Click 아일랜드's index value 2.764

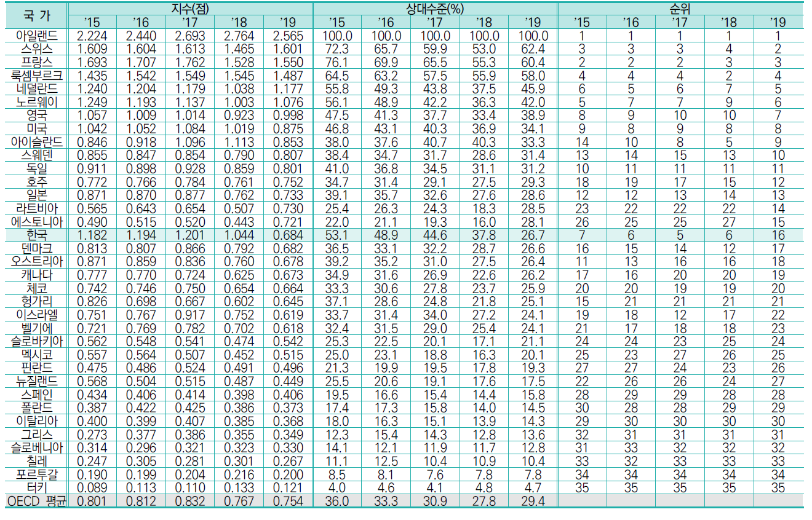click(239, 36)
